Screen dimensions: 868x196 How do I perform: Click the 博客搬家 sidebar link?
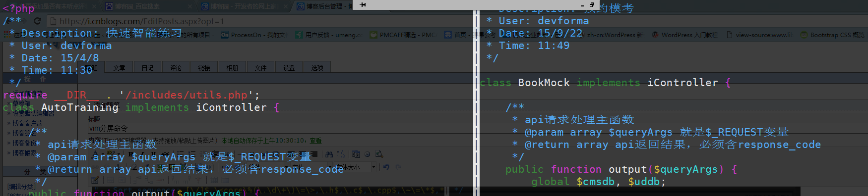pos(24,153)
